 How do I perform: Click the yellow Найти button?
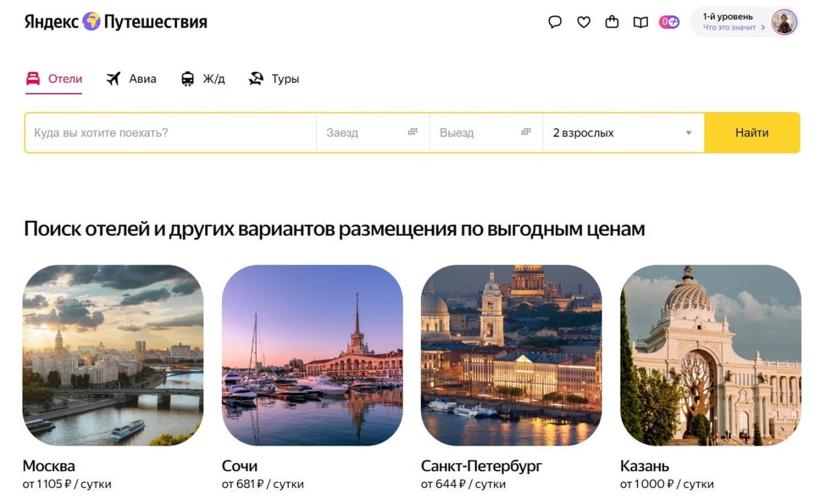click(x=752, y=133)
